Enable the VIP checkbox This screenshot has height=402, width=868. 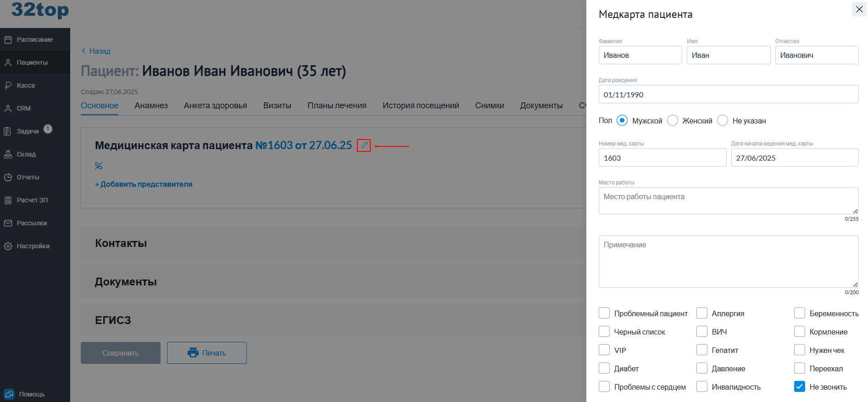click(604, 350)
